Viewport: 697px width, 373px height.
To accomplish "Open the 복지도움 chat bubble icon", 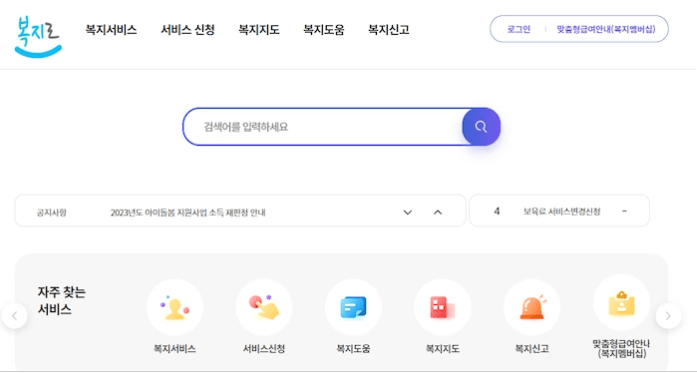I will point(353,307).
